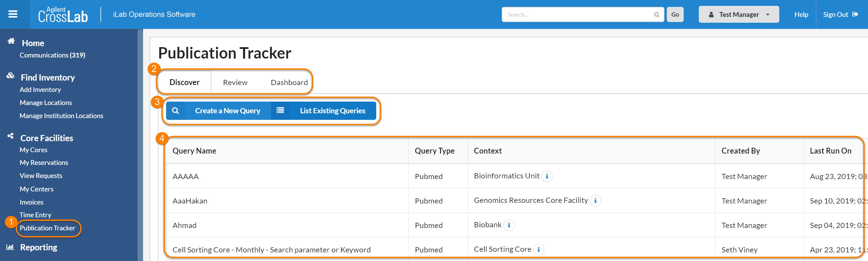
Task: Click the Sign Out link
Action: click(840, 14)
